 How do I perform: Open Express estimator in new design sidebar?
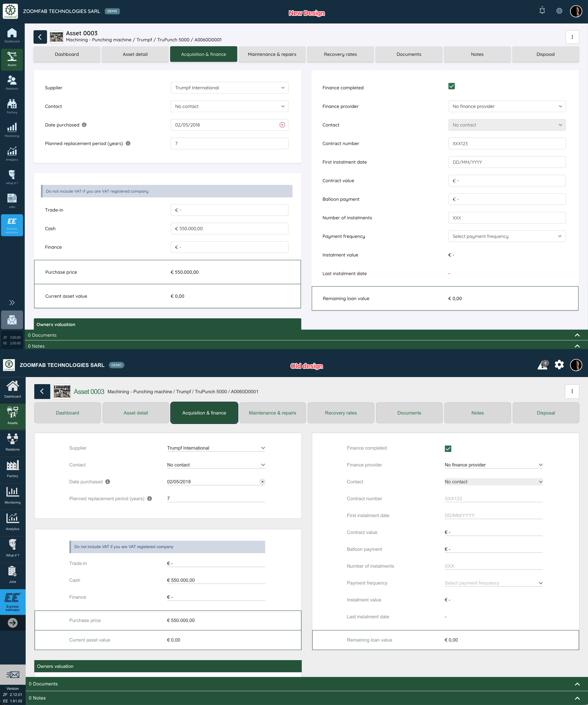point(12,225)
